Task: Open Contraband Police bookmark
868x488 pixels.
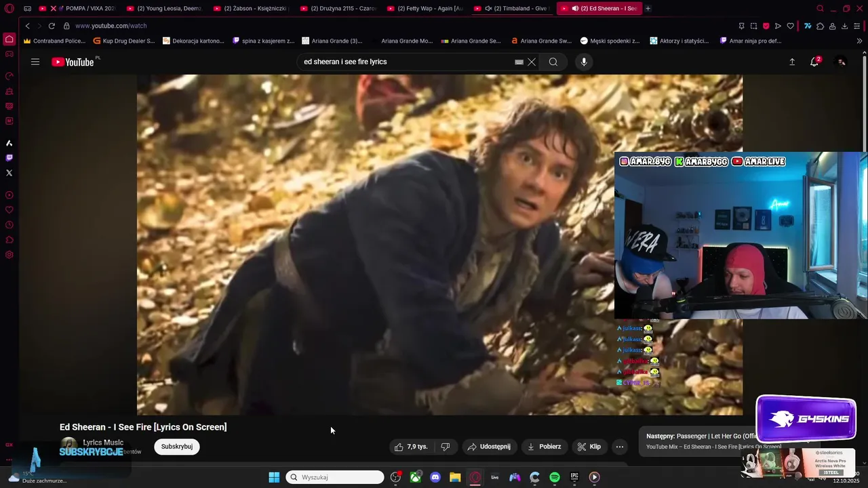Action: (54, 41)
